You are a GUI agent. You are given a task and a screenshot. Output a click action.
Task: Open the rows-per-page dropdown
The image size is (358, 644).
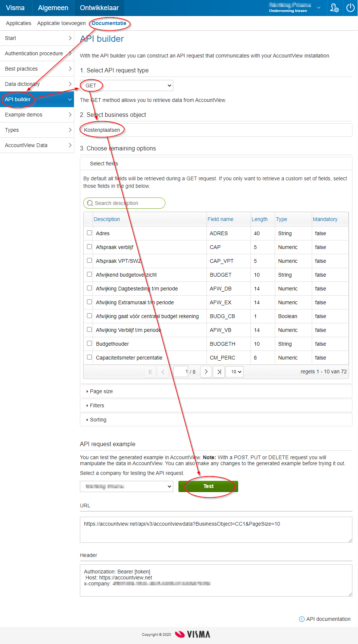click(235, 372)
